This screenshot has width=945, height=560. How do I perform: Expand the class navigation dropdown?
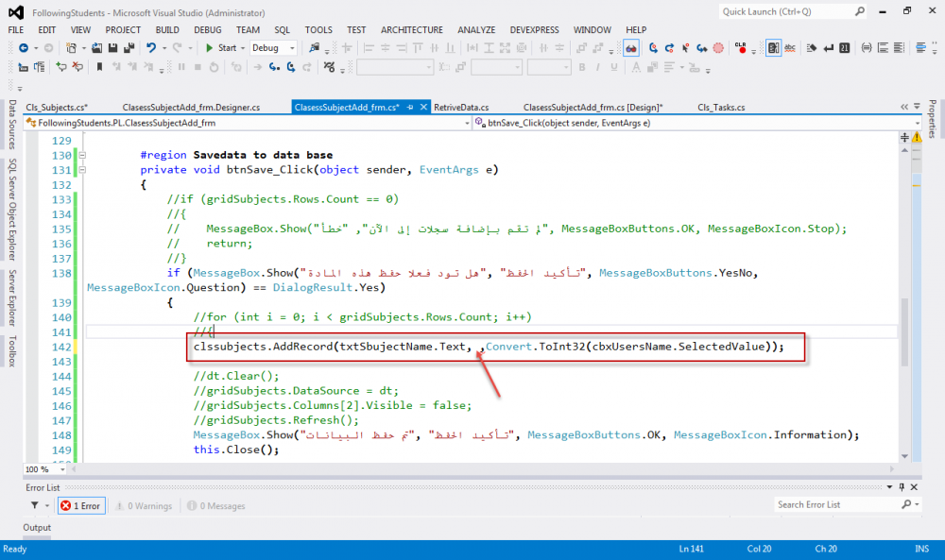click(x=467, y=123)
